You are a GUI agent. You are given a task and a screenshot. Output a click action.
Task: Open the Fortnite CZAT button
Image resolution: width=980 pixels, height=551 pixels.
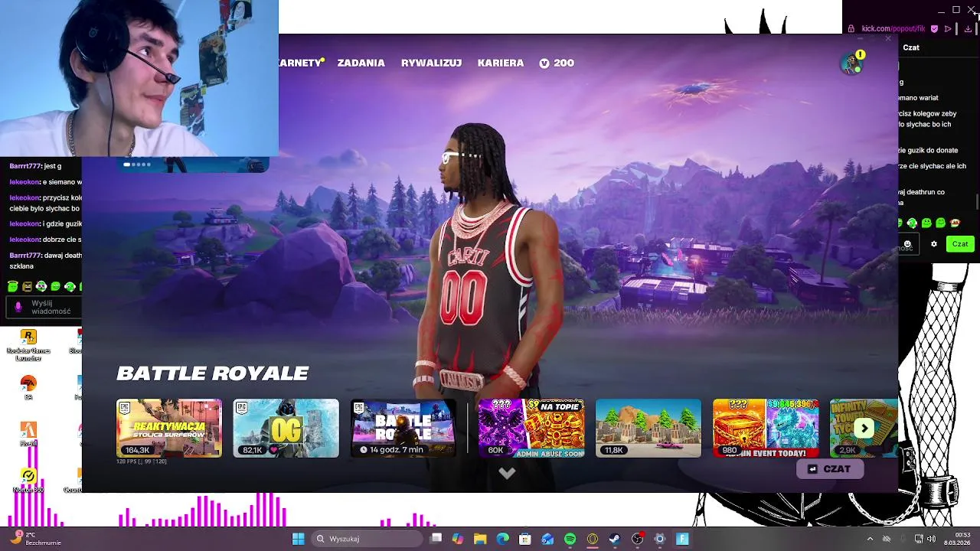tap(830, 469)
